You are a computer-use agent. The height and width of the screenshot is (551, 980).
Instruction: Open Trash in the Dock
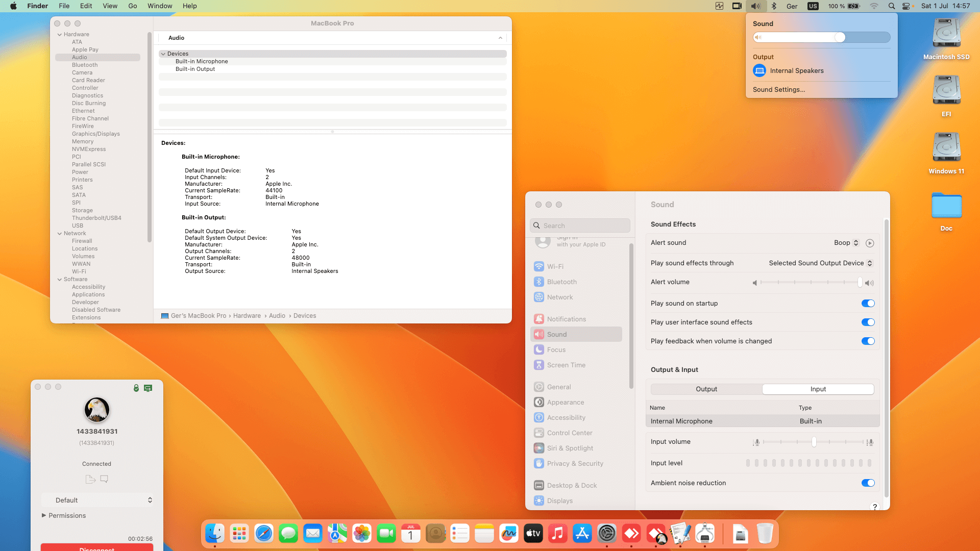coord(765,534)
